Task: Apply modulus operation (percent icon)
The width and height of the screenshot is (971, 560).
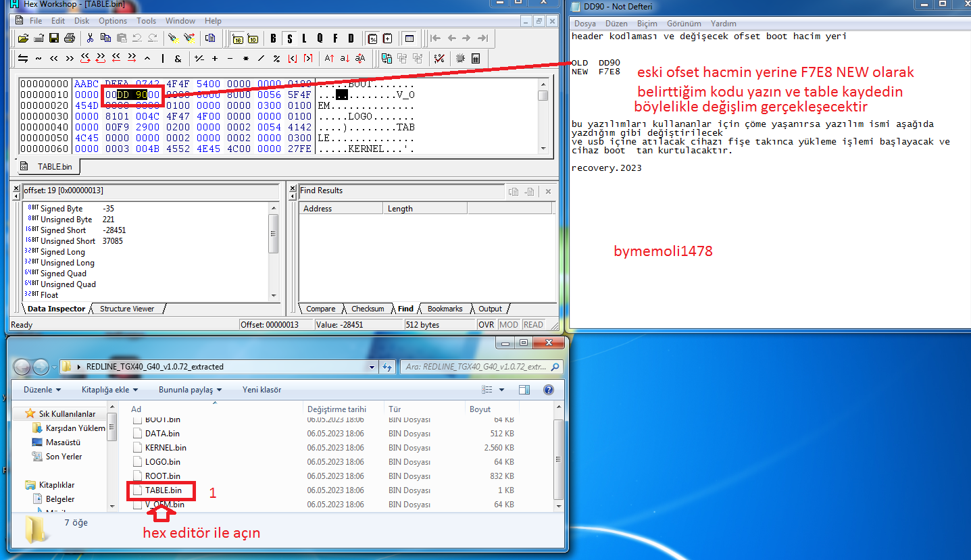Action: pyautogui.click(x=276, y=58)
